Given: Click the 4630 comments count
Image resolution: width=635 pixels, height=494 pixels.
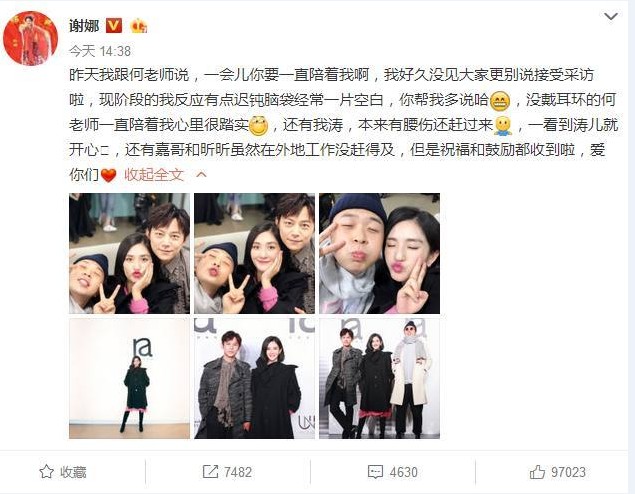Looking at the screenshot, I should 403,472.
